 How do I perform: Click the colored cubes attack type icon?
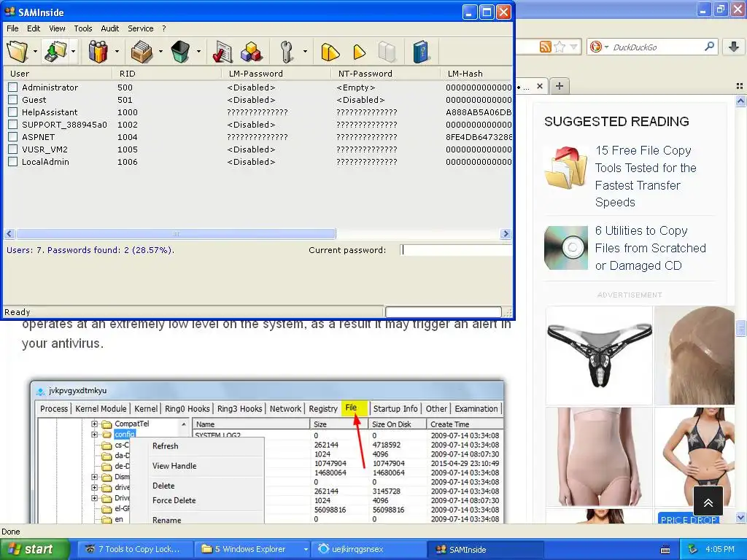(x=251, y=52)
